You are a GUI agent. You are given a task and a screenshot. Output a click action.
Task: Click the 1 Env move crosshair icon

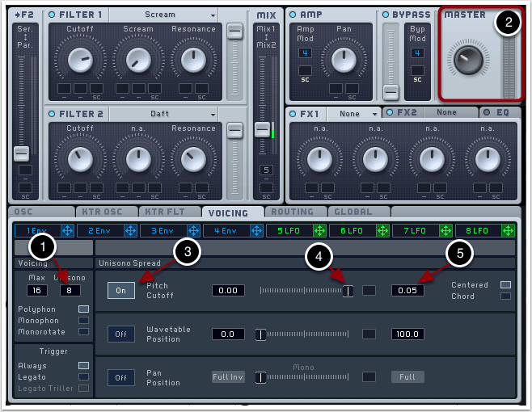67,230
